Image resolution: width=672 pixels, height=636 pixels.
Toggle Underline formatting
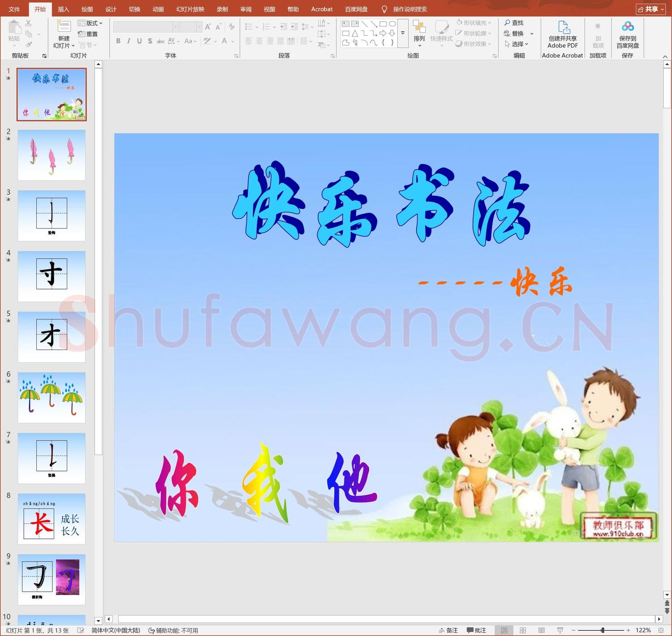[x=139, y=41]
